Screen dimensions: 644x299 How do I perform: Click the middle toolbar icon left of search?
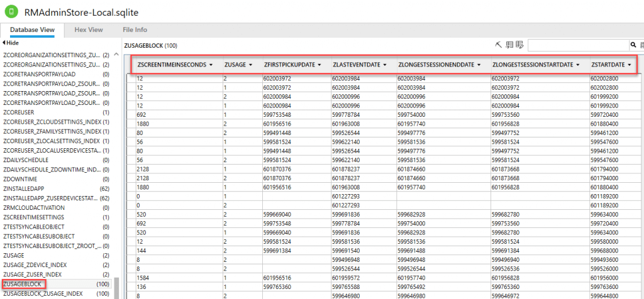tap(509, 45)
